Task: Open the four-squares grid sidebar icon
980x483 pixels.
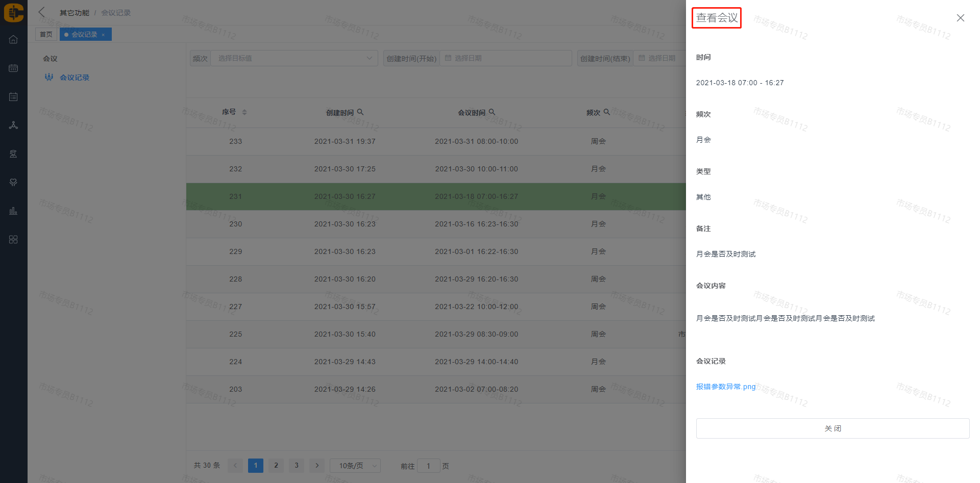Action: pos(13,240)
